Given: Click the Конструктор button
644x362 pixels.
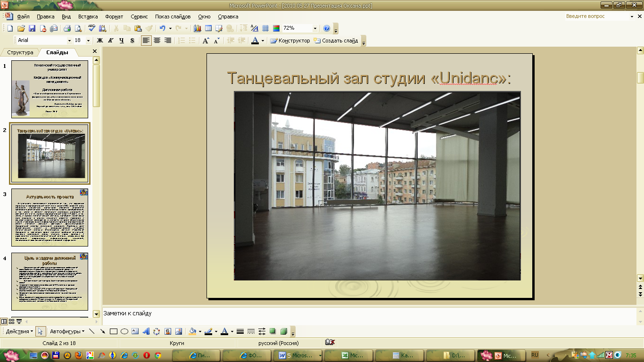Looking at the screenshot, I should click(x=290, y=41).
